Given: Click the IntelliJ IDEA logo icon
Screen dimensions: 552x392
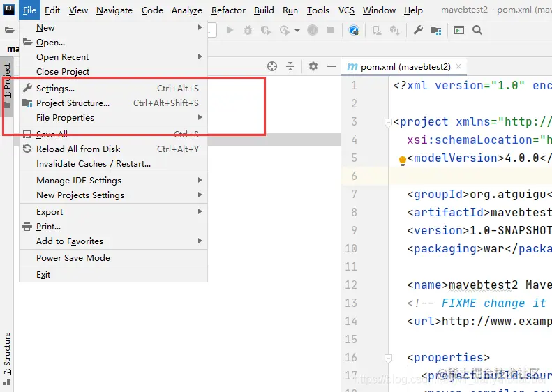Looking at the screenshot, I should pyautogui.click(x=9, y=10).
